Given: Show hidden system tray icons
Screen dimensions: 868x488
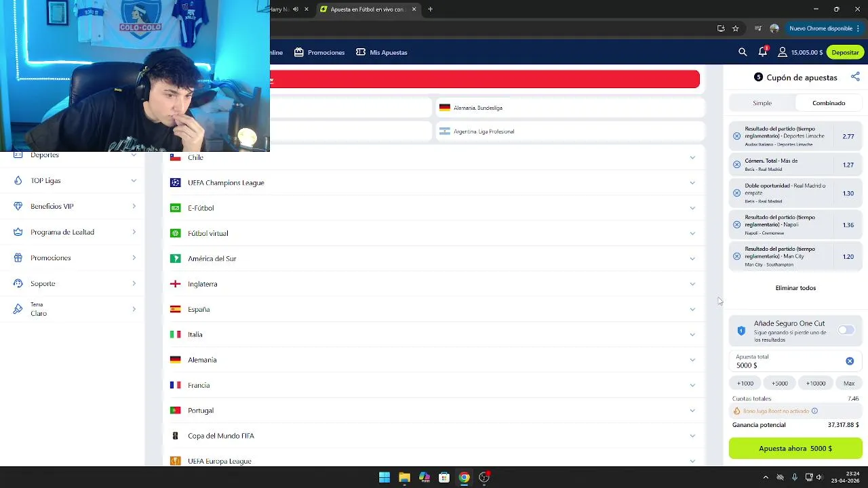Looking at the screenshot, I should (766, 477).
